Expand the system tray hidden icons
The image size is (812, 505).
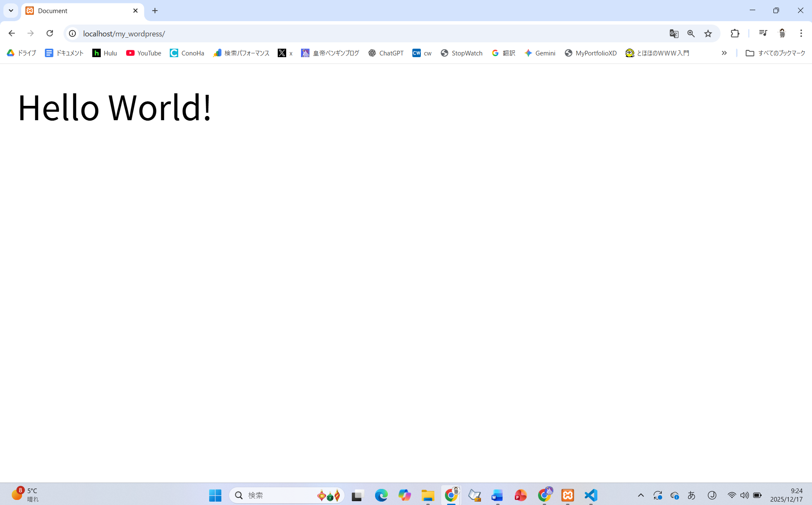click(641, 495)
